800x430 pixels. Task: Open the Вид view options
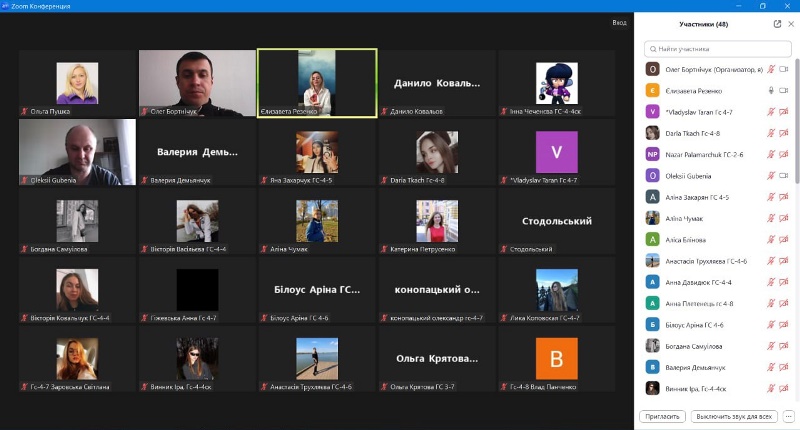tap(619, 22)
